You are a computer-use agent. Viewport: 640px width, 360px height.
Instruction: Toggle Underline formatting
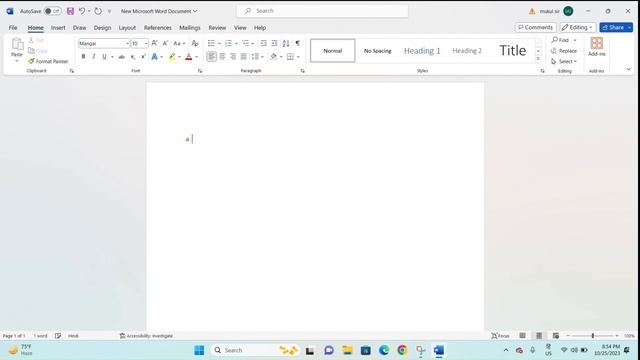pos(104,57)
